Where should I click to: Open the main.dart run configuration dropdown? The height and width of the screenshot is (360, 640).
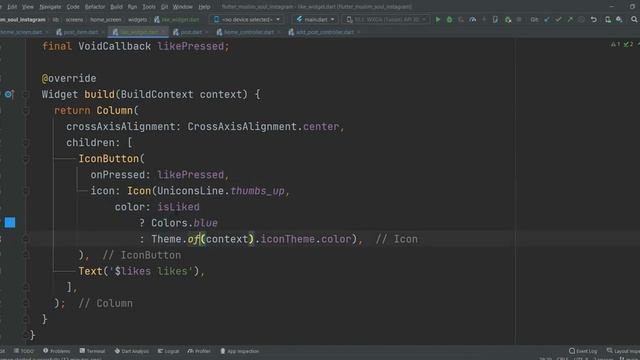click(316, 19)
